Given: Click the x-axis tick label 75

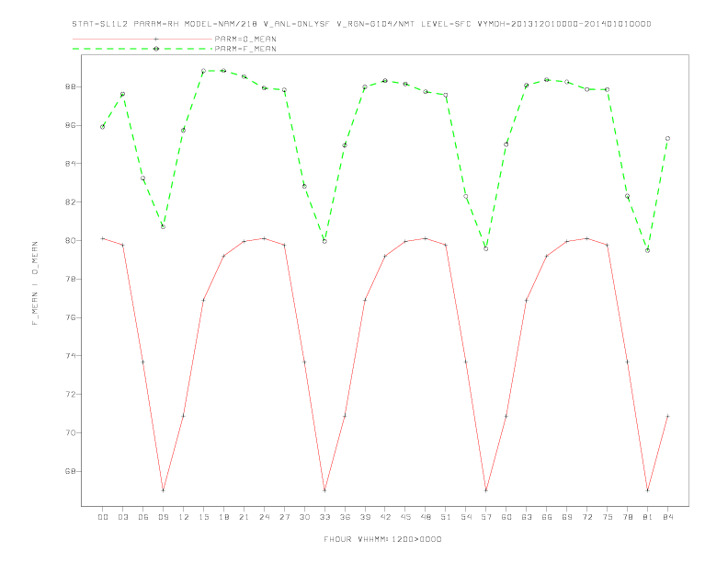Looking at the screenshot, I should pos(608,517).
